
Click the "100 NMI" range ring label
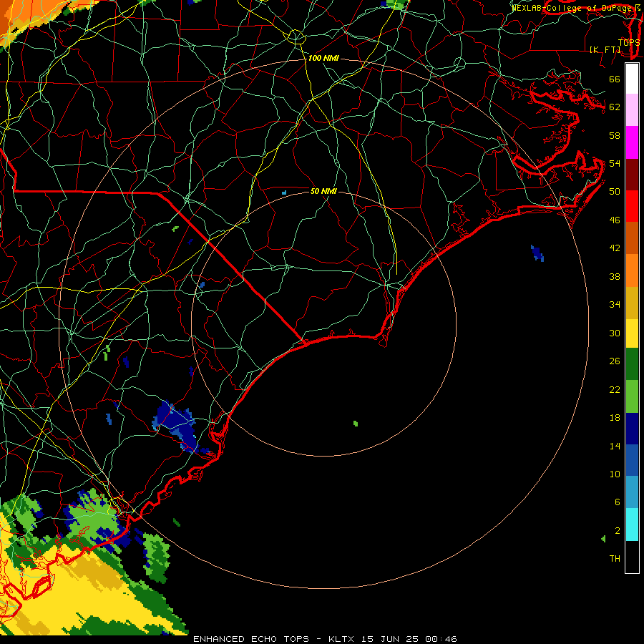(x=323, y=58)
